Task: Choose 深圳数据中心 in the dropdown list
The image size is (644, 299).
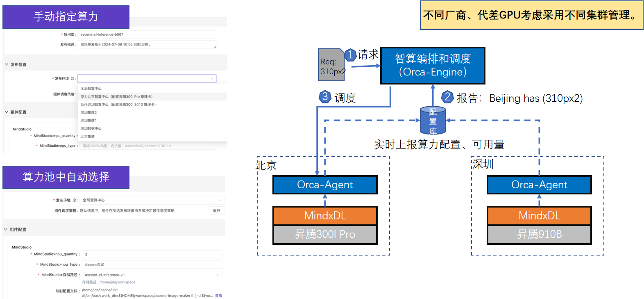Action: tap(91, 128)
